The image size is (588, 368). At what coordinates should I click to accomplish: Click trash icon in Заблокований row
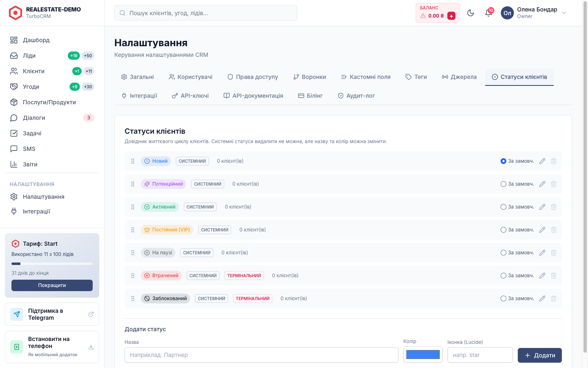pyautogui.click(x=554, y=298)
